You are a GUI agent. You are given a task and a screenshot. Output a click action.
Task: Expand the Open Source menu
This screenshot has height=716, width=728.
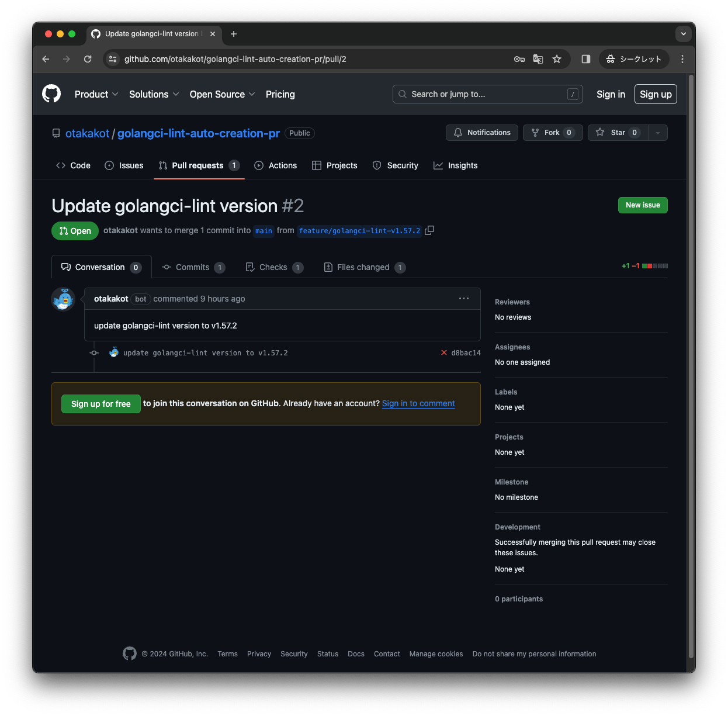tap(222, 94)
